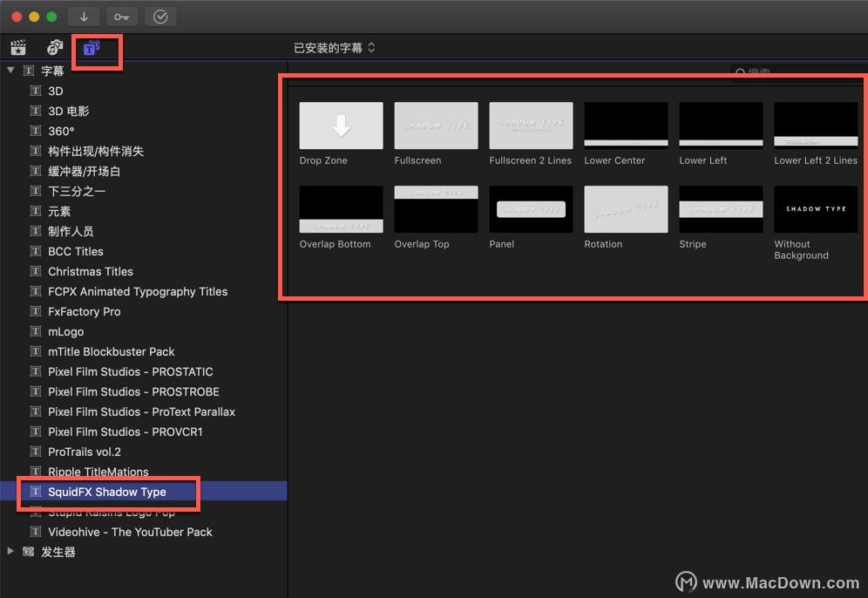
Task: Open the Libraries sidebar clapperboard icon
Action: point(18,48)
